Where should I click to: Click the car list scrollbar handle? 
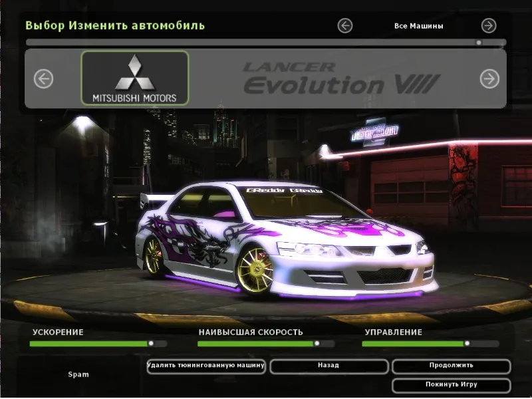pyautogui.click(x=479, y=43)
